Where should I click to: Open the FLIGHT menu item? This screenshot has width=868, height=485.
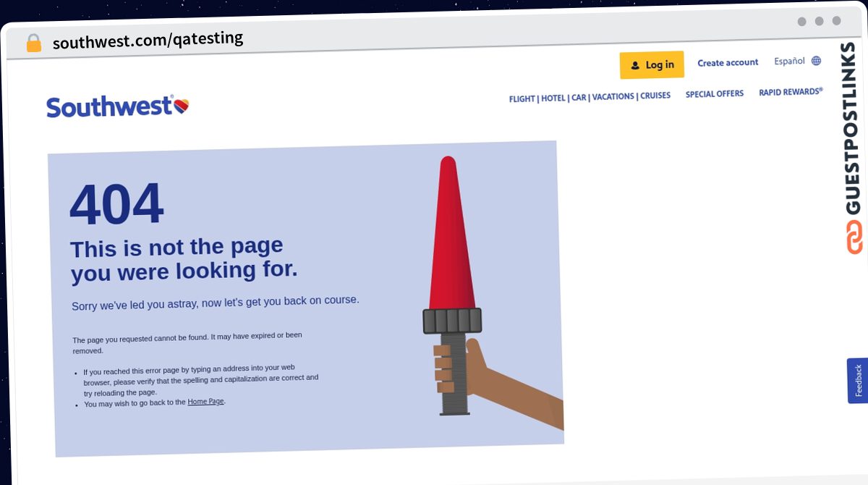[522, 98]
